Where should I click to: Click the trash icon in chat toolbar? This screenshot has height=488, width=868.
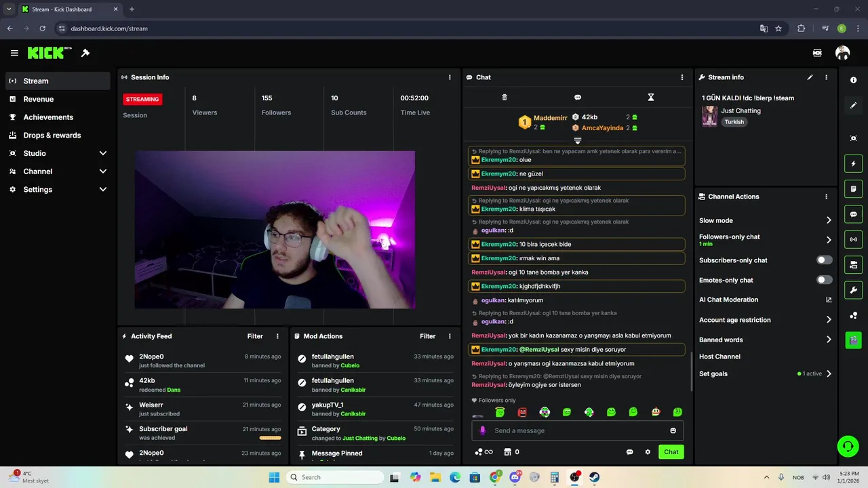click(x=505, y=98)
